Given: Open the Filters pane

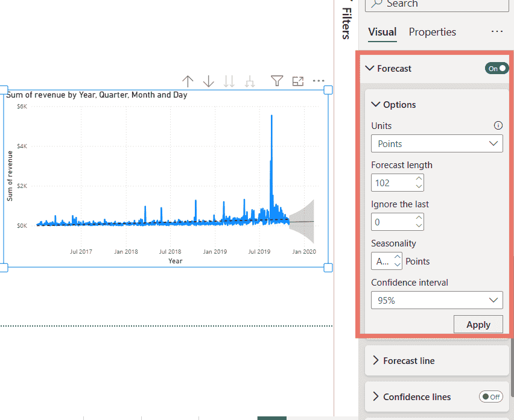Looking at the screenshot, I should point(346,23).
